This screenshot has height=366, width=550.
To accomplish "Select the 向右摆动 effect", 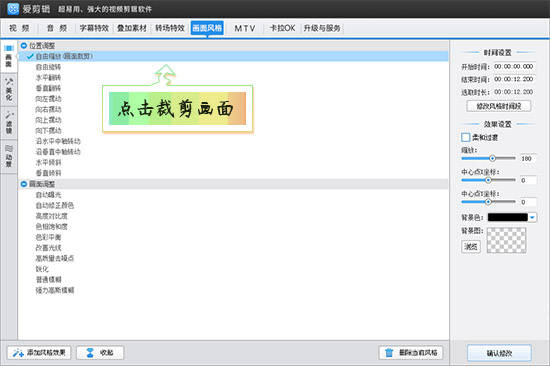I will tap(48, 109).
